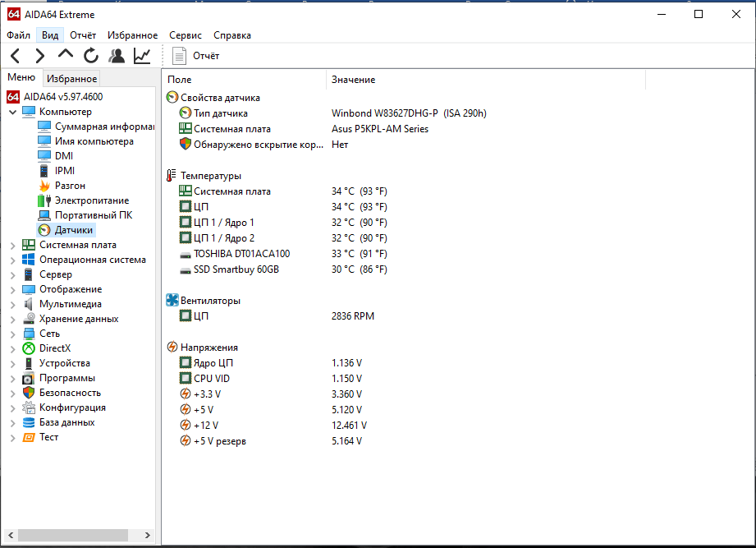Go up one level with the up arrow icon
This screenshot has height=548, width=756.
66,54
